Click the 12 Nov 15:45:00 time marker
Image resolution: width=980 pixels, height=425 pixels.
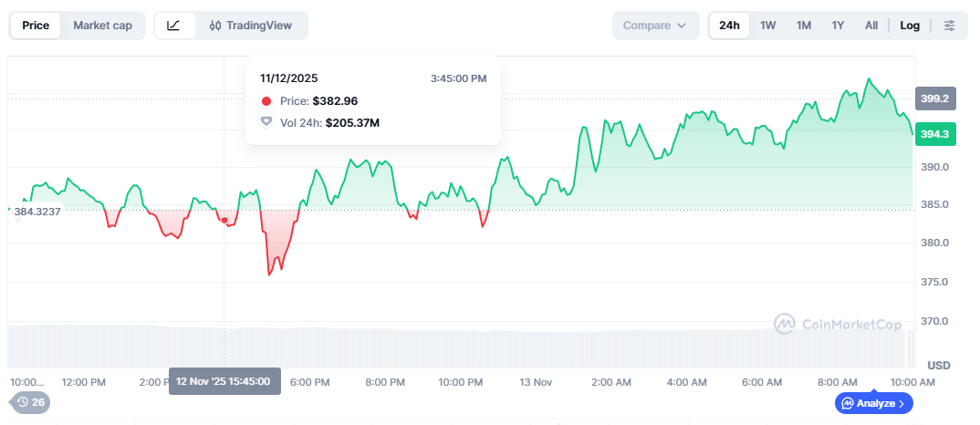(224, 381)
